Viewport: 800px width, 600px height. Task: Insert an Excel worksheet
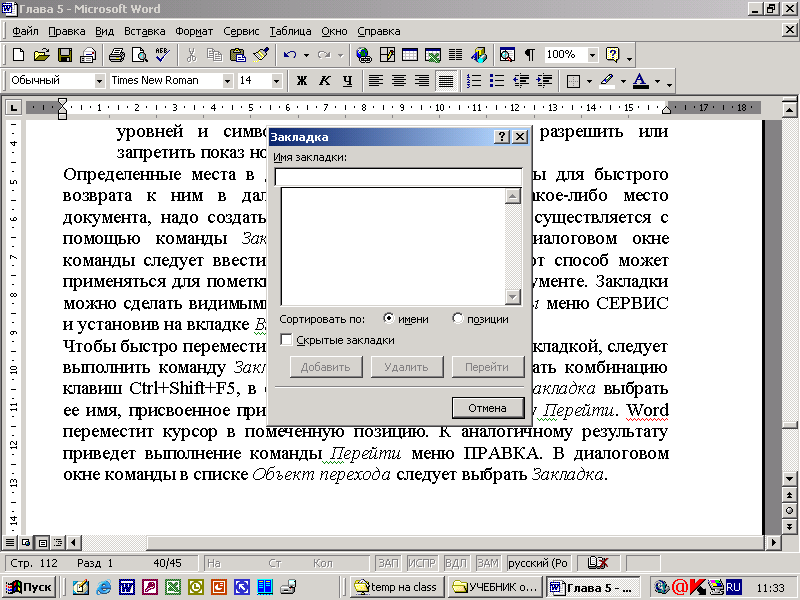(433, 55)
